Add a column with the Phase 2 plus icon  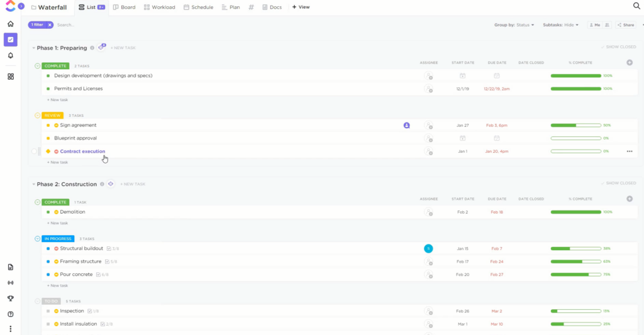[x=630, y=199]
